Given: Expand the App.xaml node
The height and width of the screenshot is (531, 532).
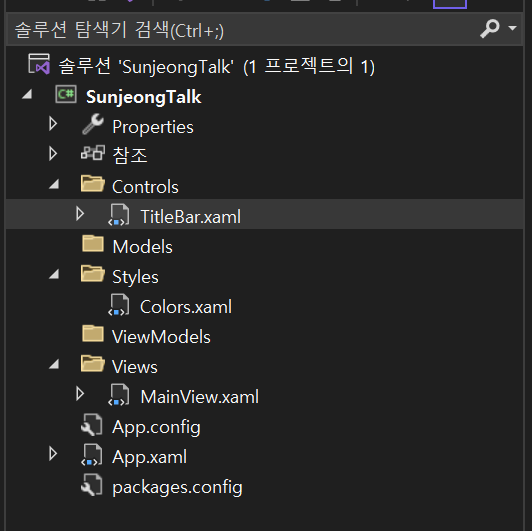Looking at the screenshot, I should [53, 454].
